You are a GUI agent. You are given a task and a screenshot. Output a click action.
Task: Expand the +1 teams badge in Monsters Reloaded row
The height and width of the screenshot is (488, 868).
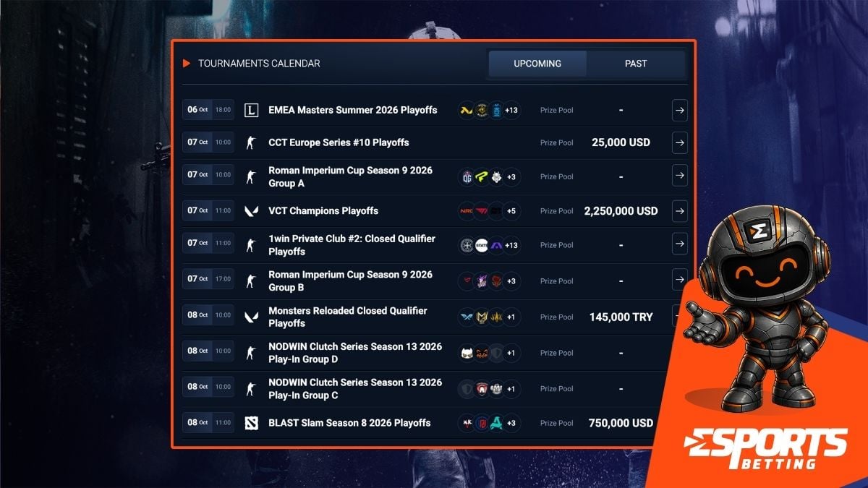point(511,317)
